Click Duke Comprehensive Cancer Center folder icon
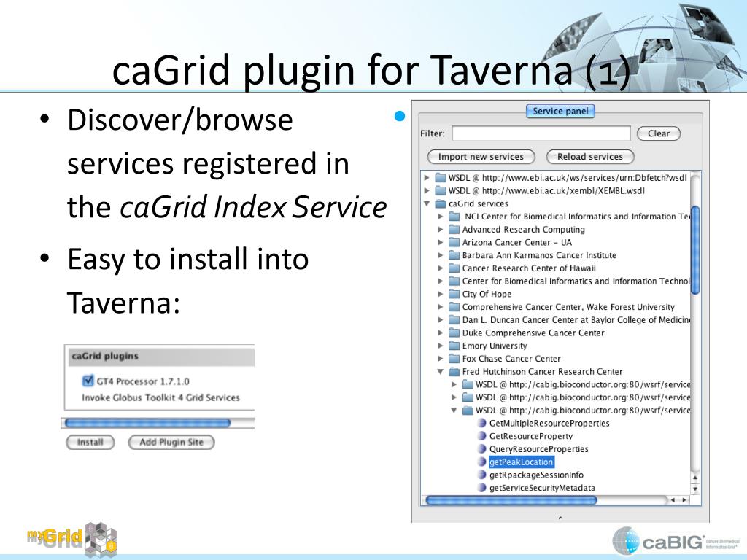 click(x=454, y=332)
